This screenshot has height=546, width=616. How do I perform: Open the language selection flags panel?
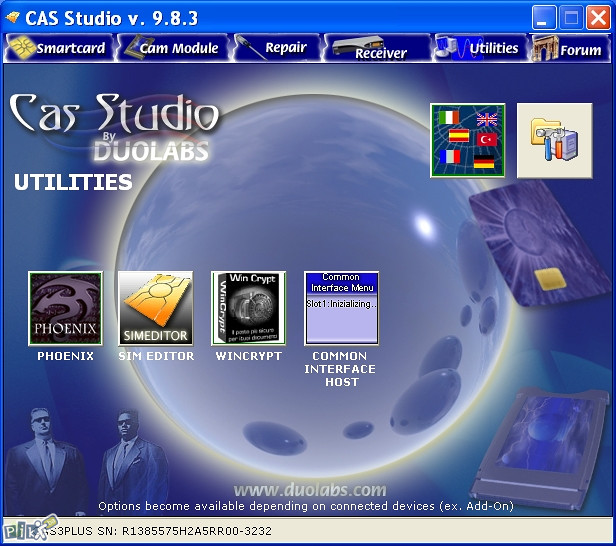(468, 141)
